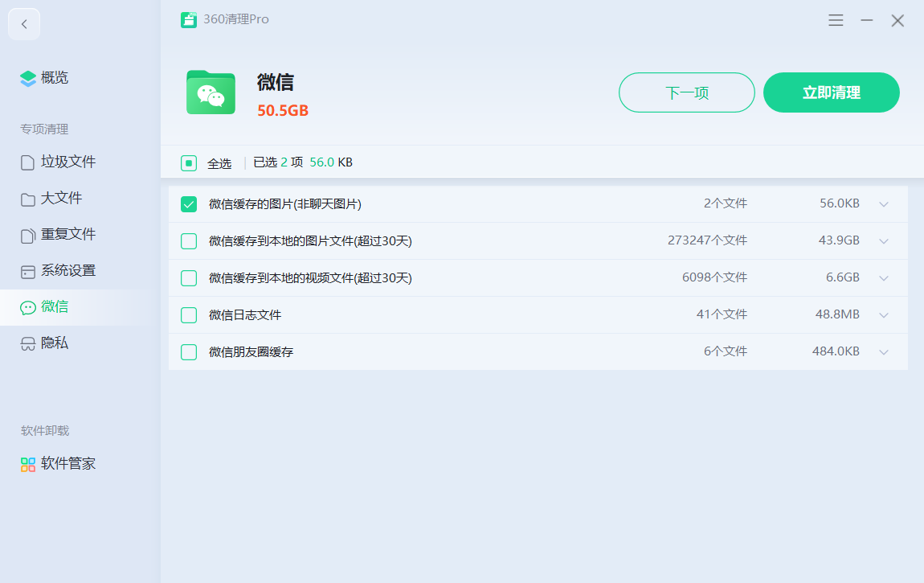Image resolution: width=924 pixels, height=583 pixels.
Task: Click the 立即清理 clean now button
Action: coord(831,92)
